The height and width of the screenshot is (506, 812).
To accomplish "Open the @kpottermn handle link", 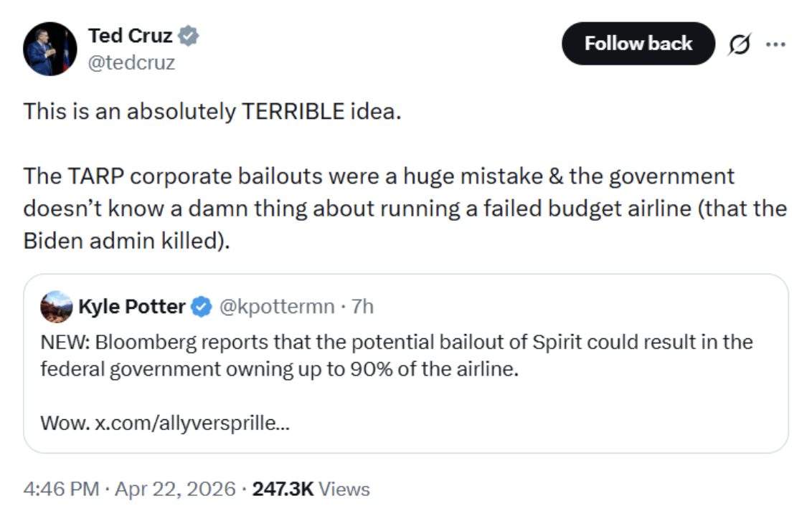I will 275,307.
